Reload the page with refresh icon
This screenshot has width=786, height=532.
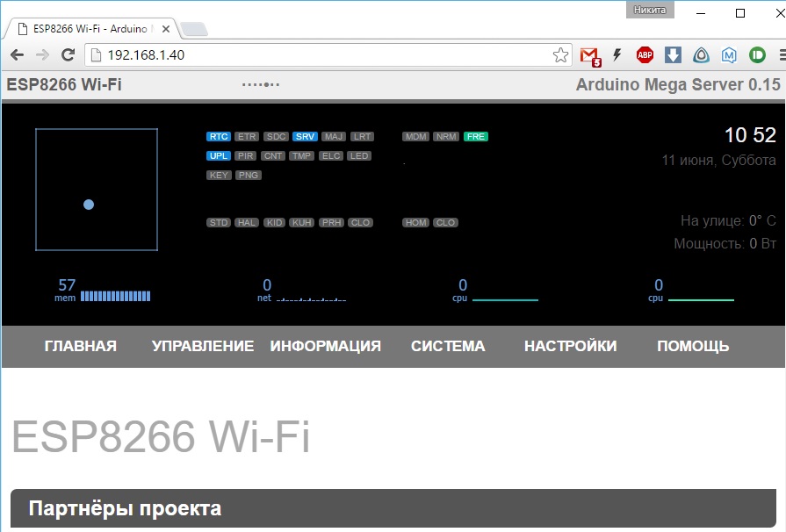point(69,55)
